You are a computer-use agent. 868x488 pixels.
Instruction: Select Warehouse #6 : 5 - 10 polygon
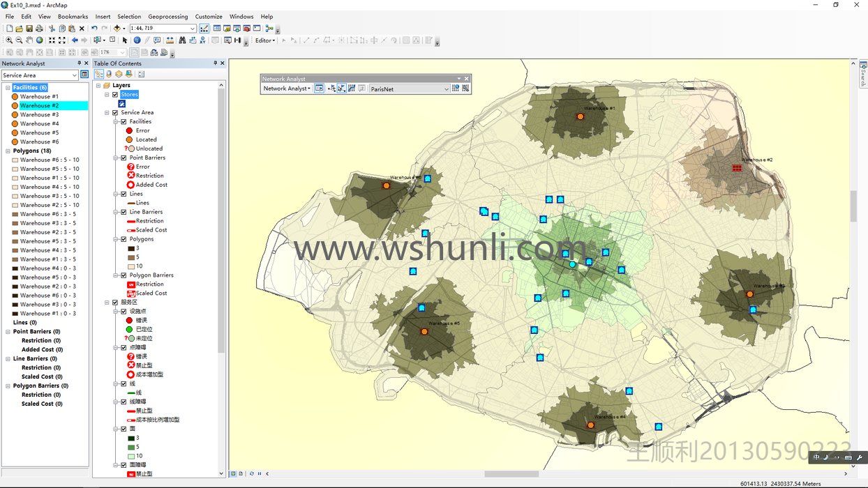[50, 160]
